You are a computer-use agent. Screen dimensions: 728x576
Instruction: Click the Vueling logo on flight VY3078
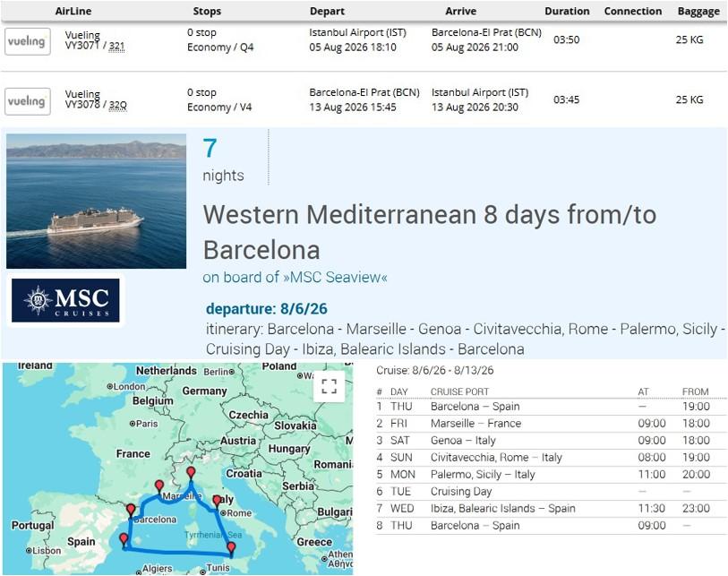pos(28,101)
